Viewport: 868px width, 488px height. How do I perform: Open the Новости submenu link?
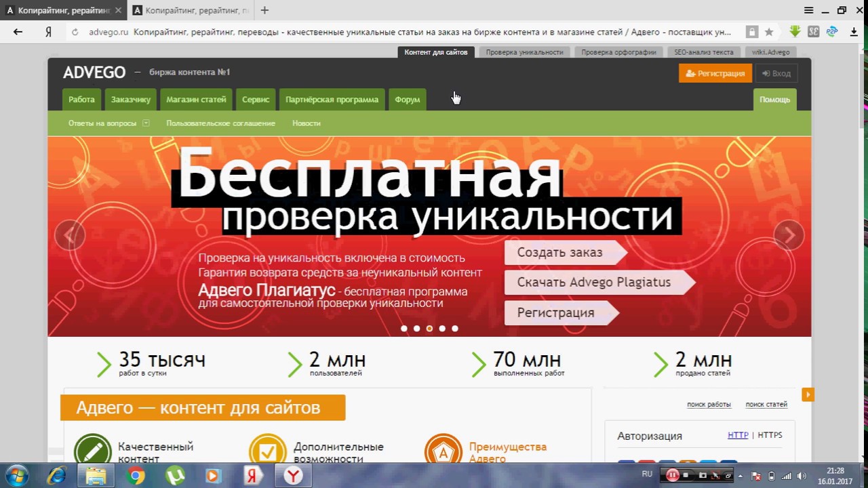[307, 123]
